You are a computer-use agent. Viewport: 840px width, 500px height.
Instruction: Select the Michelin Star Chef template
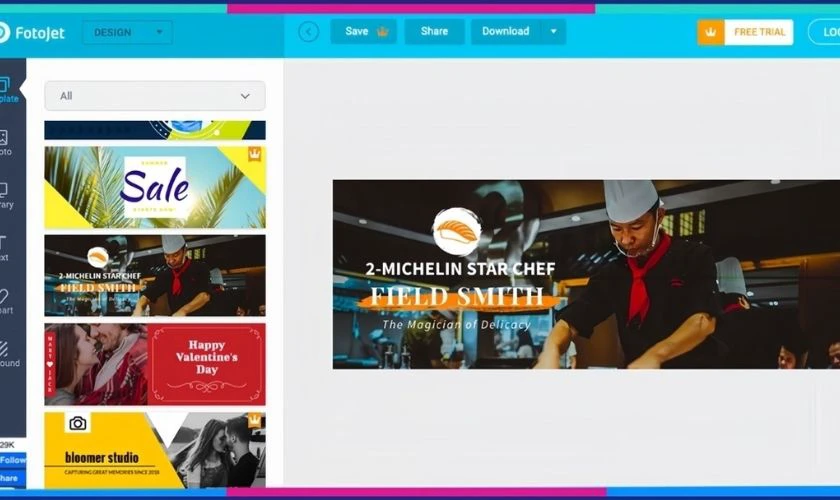[x=155, y=275]
